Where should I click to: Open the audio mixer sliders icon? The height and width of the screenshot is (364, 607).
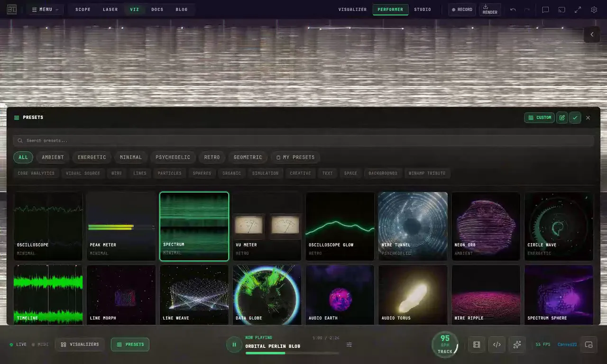(x=349, y=345)
